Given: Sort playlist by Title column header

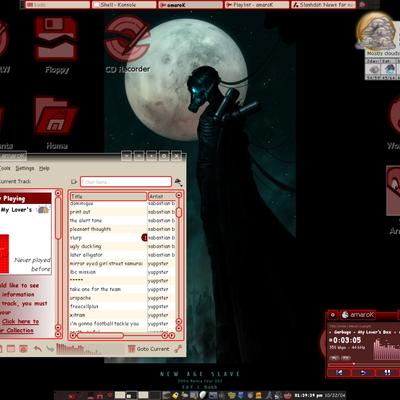Looking at the screenshot, I should click(108, 196).
